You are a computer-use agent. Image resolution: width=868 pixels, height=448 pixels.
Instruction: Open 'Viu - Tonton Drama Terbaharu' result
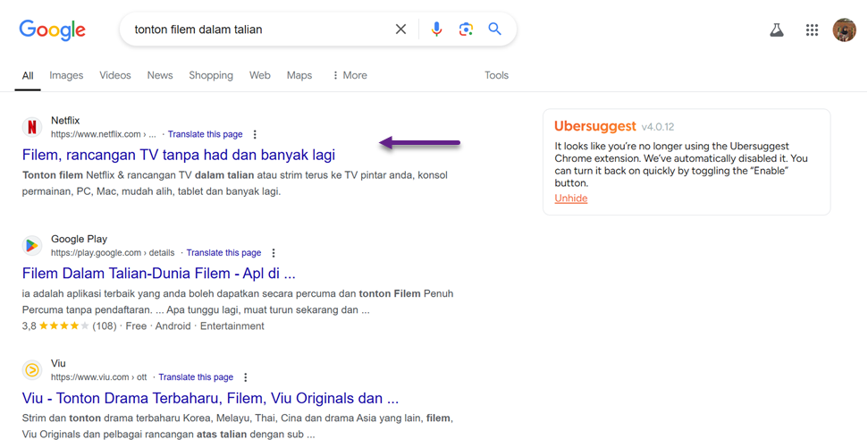pyautogui.click(x=210, y=398)
